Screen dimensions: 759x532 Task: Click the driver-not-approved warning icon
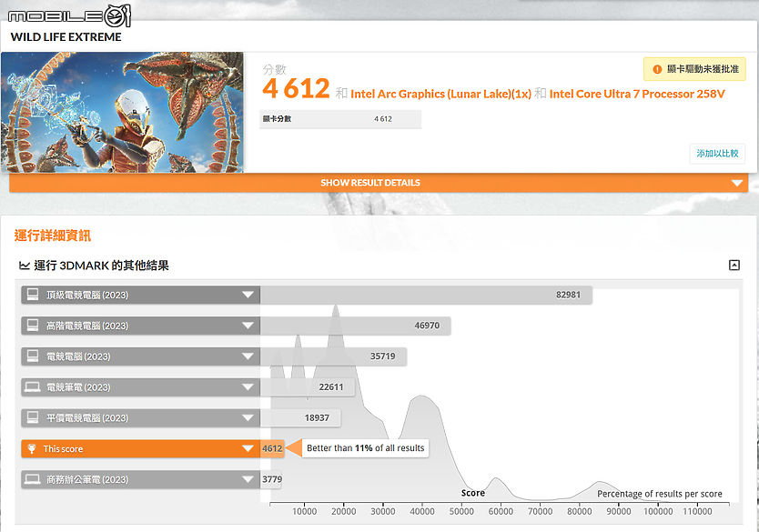point(657,69)
